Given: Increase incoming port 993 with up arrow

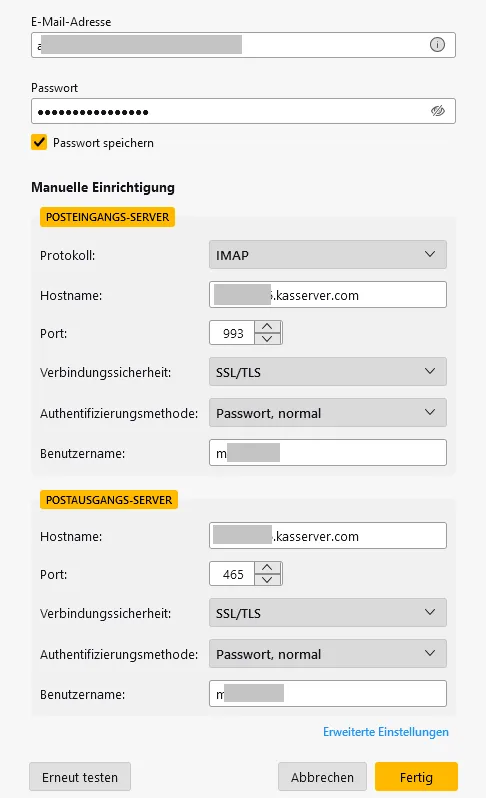Looking at the screenshot, I should 268,327.
